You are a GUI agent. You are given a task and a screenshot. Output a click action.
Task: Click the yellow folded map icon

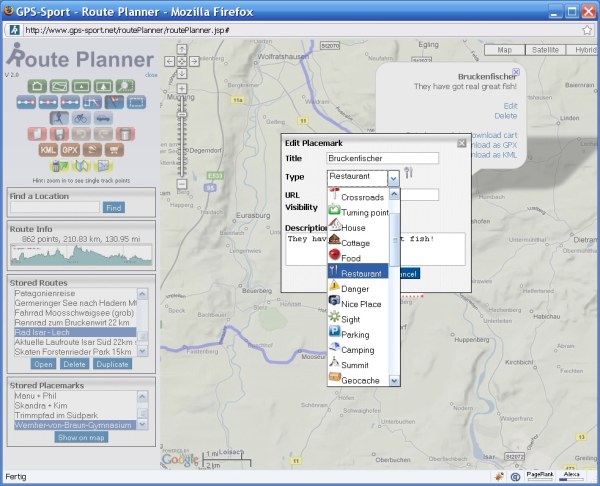click(81, 166)
